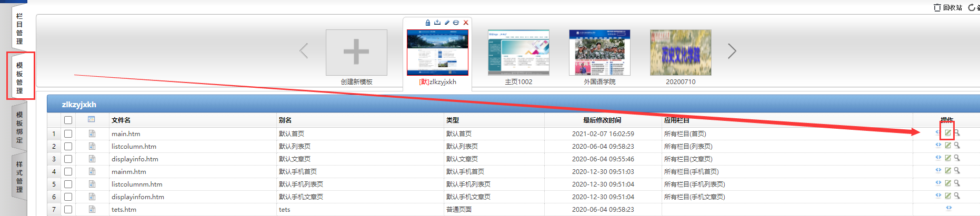The height and width of the screenshot is (216, 980).
Task: Click the pencil rename icon on selected template
Action: click(447, 23)
